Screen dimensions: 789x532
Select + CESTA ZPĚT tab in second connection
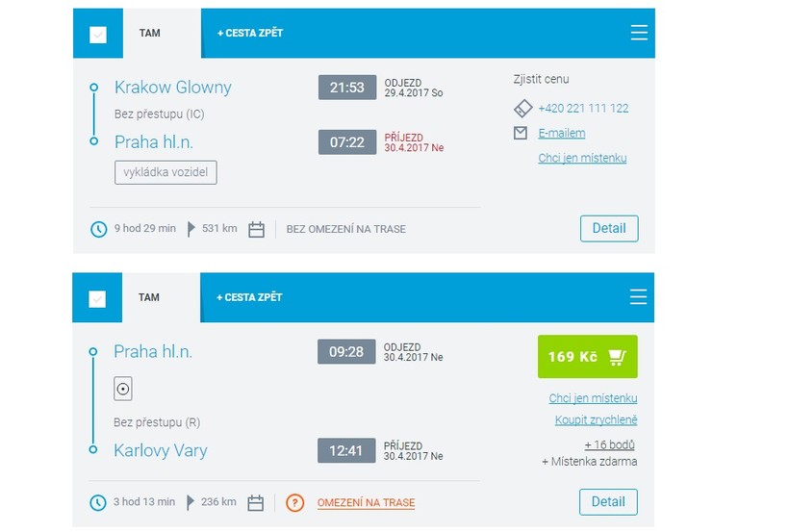tap(249, 297)
